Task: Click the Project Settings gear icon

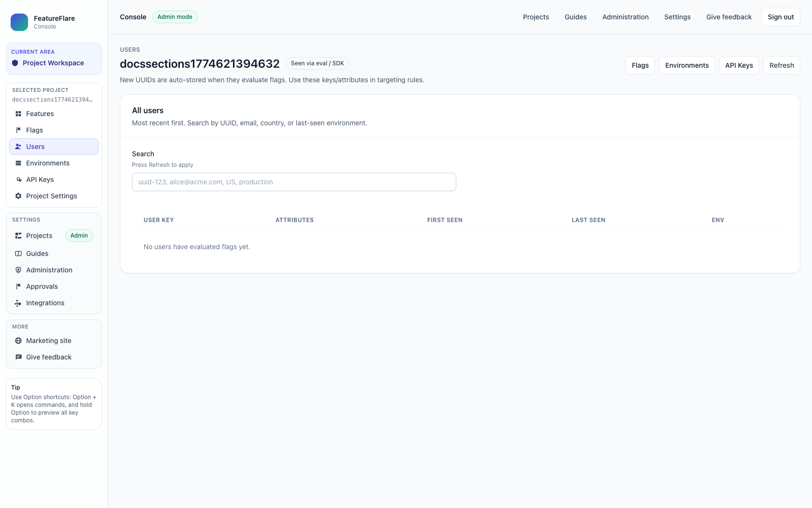Action: pos(18,196)
